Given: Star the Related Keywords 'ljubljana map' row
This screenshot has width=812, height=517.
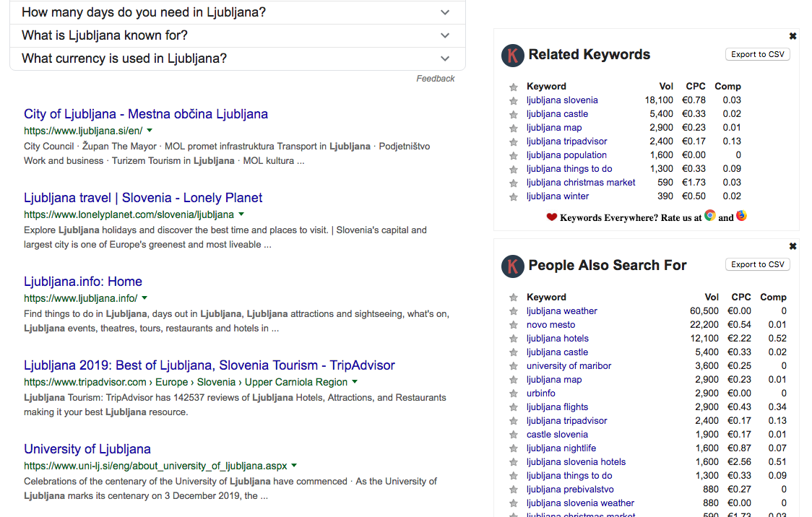Looking at the screenshot, I should [x=513, y=129].
